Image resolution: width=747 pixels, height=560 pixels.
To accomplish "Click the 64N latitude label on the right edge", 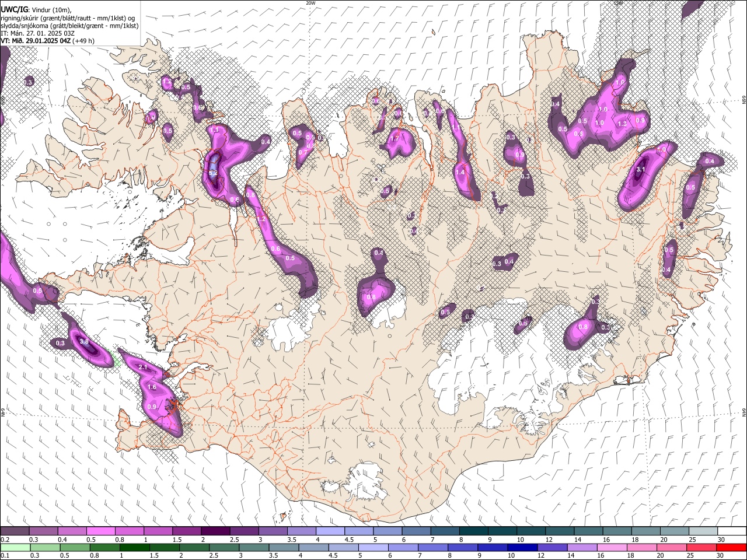I will 744,412.
